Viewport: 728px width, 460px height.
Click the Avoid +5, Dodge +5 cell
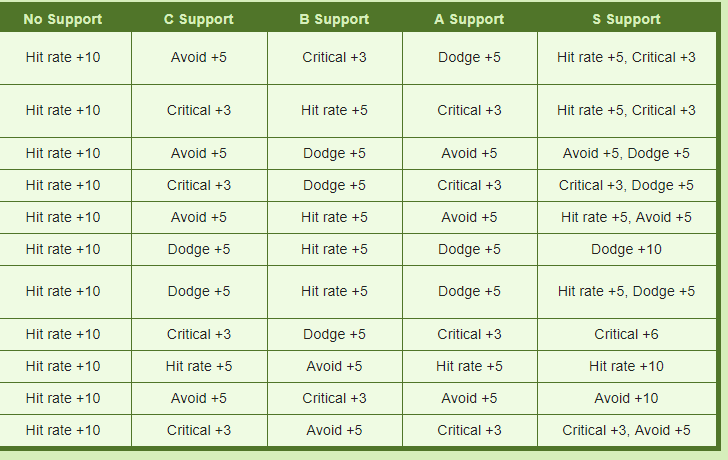[626, 154]
